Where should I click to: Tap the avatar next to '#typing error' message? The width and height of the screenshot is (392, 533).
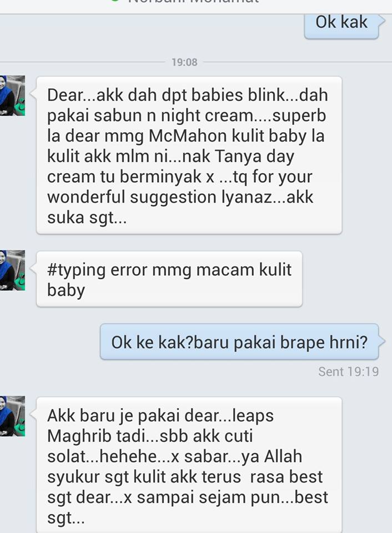(x=12, y=270)
